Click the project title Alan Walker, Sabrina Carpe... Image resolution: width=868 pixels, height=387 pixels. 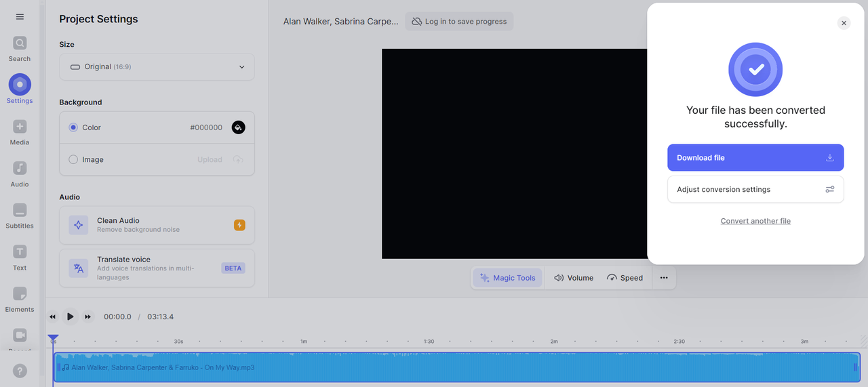pos(341,22)
